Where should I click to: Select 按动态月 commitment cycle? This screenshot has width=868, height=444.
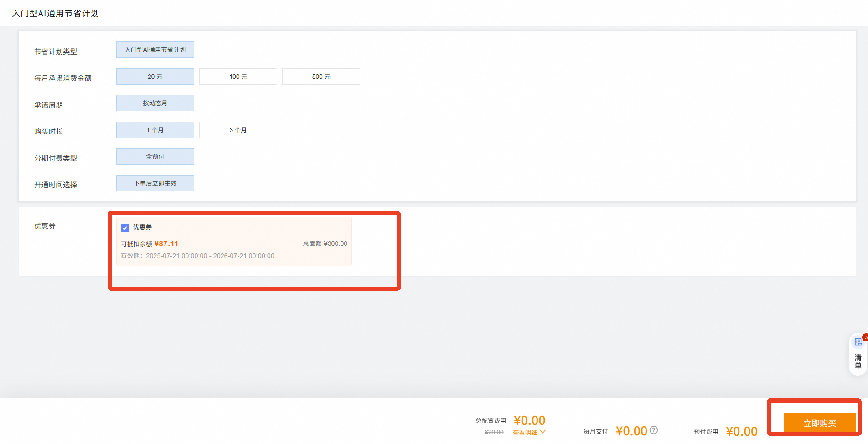(x=155, y=103)
